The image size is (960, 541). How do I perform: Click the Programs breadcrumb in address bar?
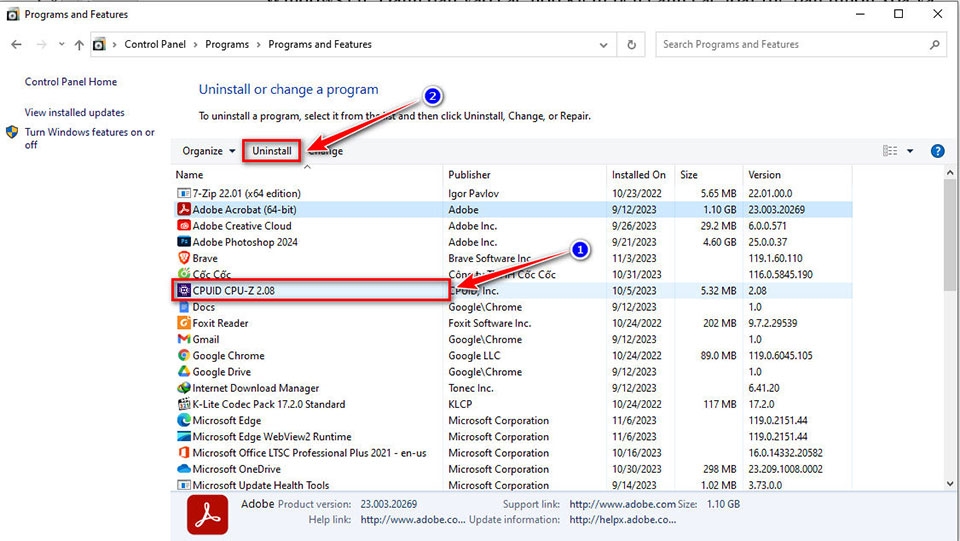227,45
